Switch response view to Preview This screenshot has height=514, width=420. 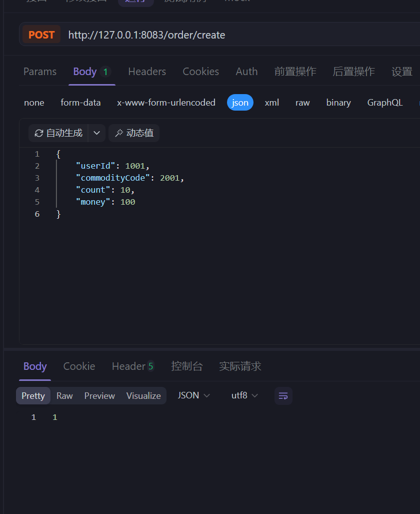99,396
